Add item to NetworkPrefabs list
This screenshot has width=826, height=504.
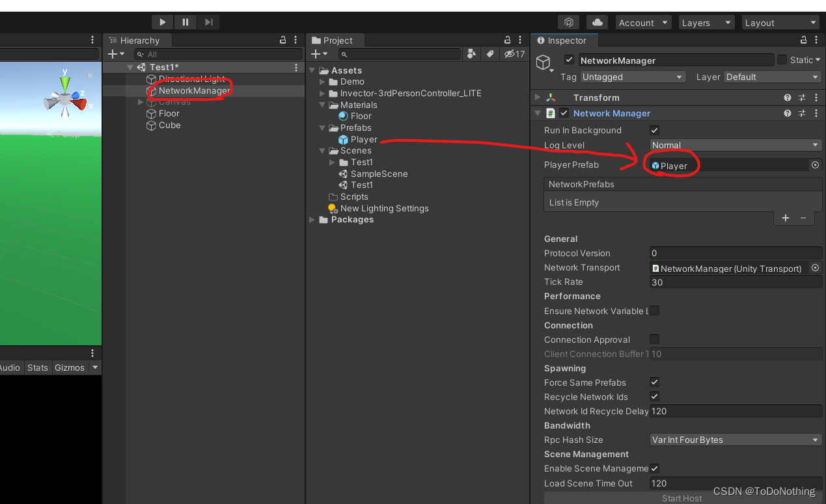(x=786, y=218)
